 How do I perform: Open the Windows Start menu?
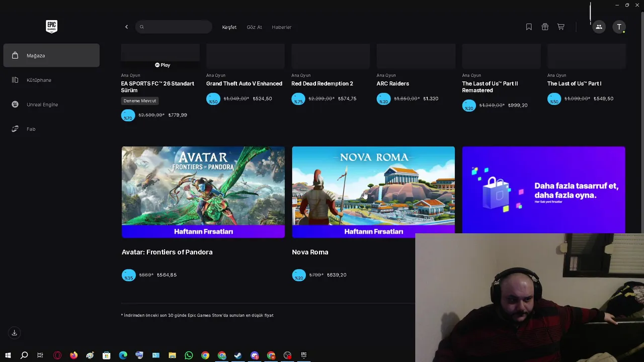(x=8, y=355)
